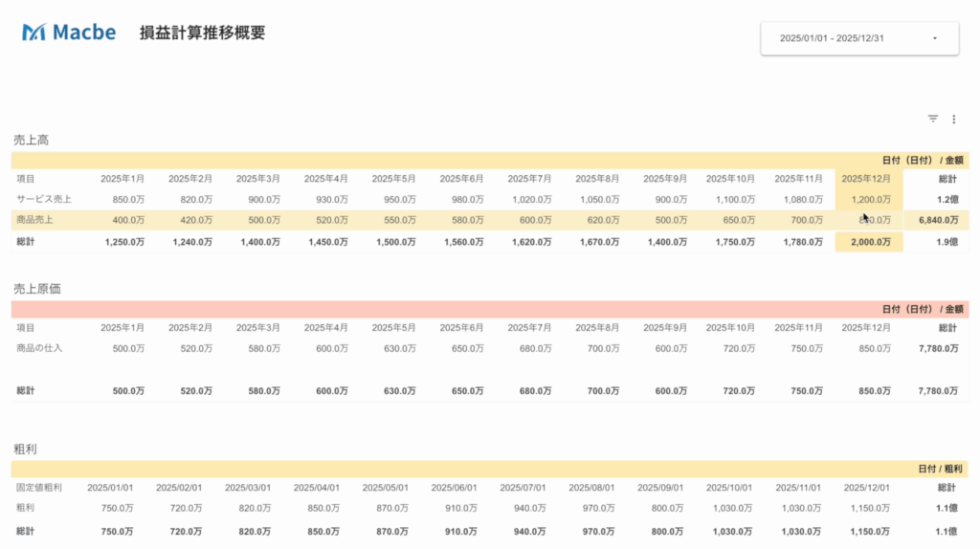Click the 売上高 section title
Screen dimensions: 980x549
coord(31,140)
